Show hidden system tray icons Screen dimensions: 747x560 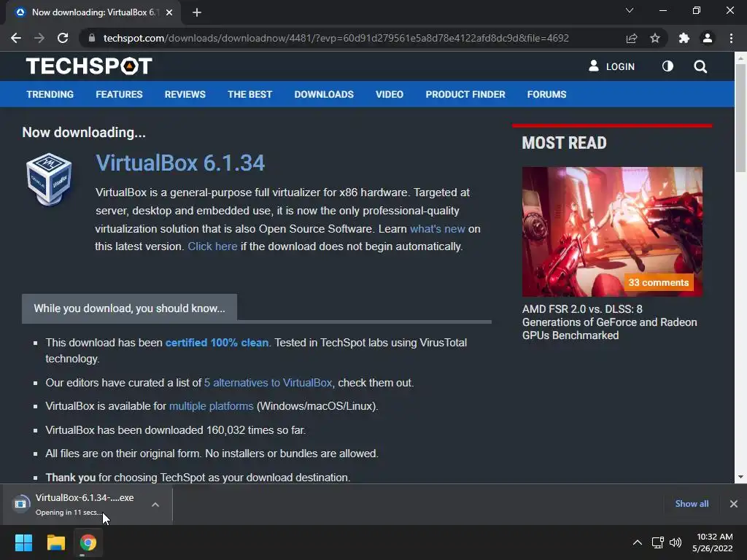pyautogui.click(x=637, y=542)
